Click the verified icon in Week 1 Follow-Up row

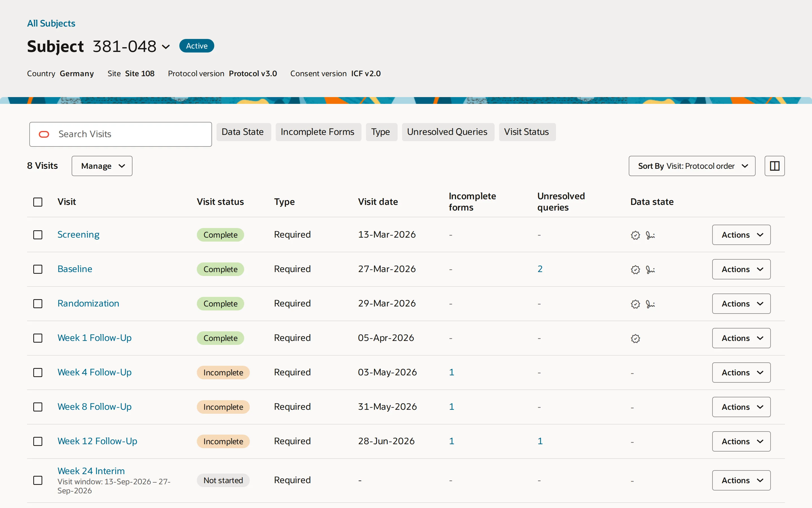(x=635, y=338)
